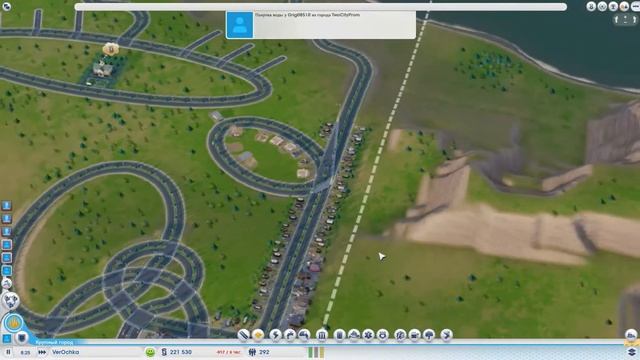Open the Sewage menu icon

click(304, 335)
